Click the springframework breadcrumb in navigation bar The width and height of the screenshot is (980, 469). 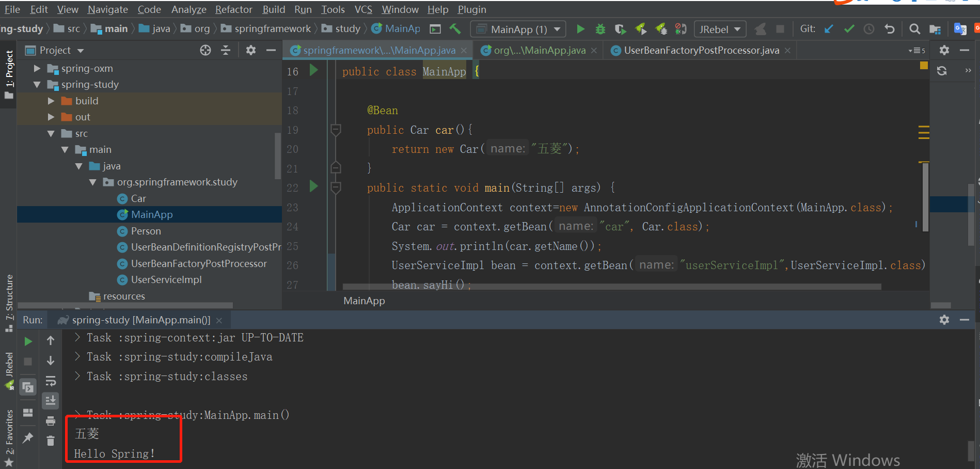click(273, 28)
